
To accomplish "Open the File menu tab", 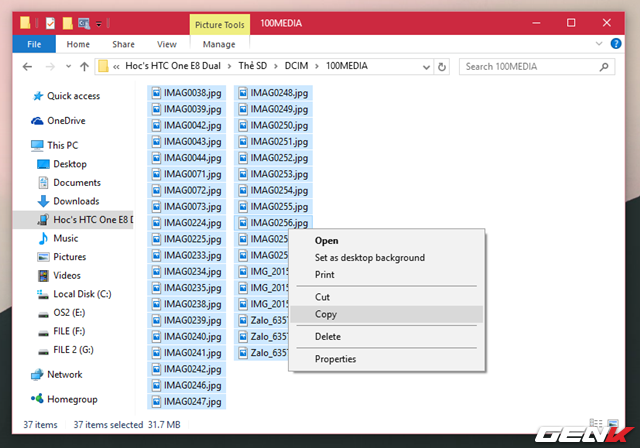I will (x=34, y=44).
